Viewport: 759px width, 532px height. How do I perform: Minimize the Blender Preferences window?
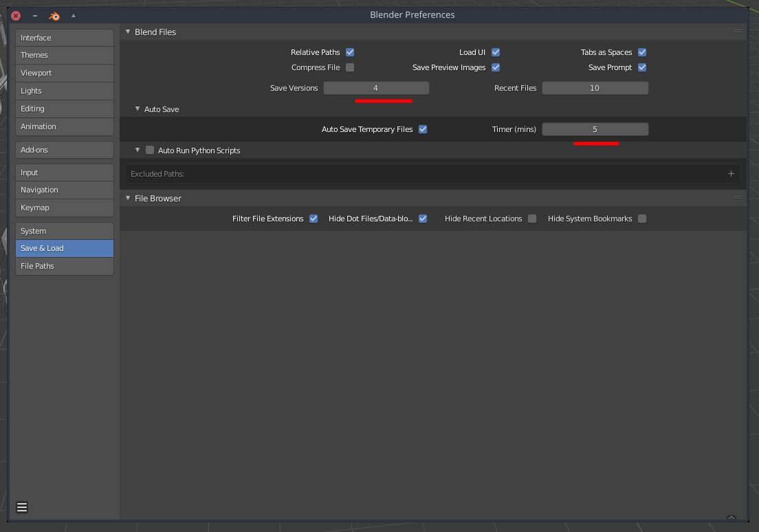[35, 16]
